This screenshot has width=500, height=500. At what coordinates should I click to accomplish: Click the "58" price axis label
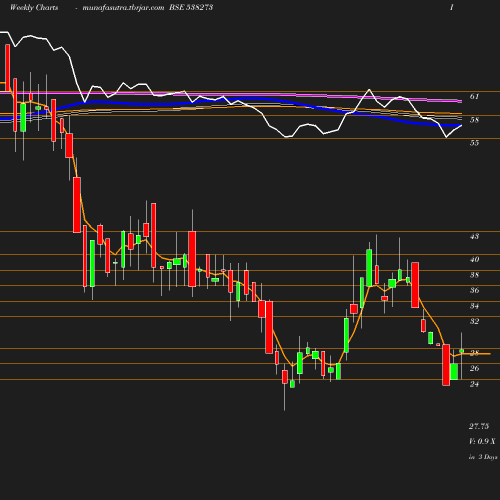click(x=474, y=120)
